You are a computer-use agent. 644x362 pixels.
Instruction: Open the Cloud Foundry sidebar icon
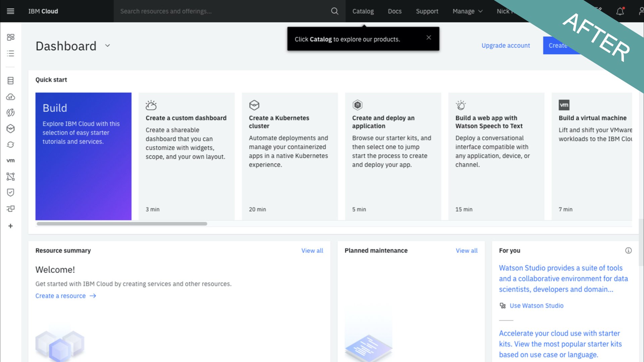click(10, 97)
